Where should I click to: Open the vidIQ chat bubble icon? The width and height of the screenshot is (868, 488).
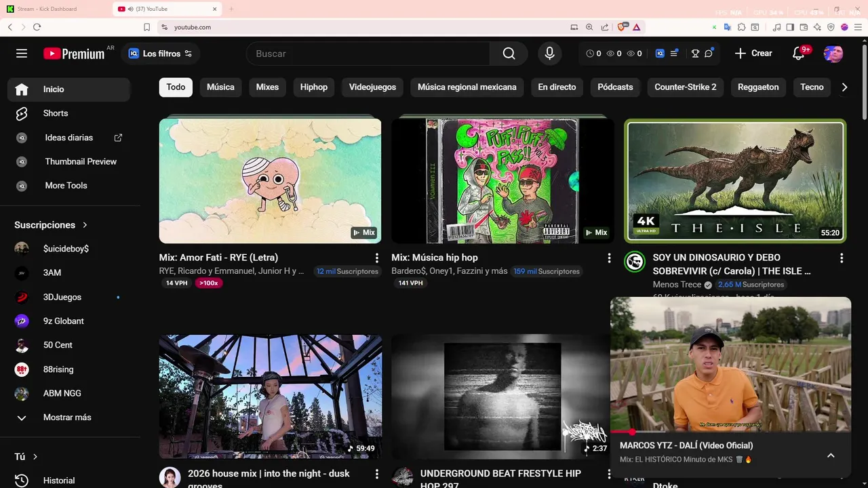coord(709,54)
